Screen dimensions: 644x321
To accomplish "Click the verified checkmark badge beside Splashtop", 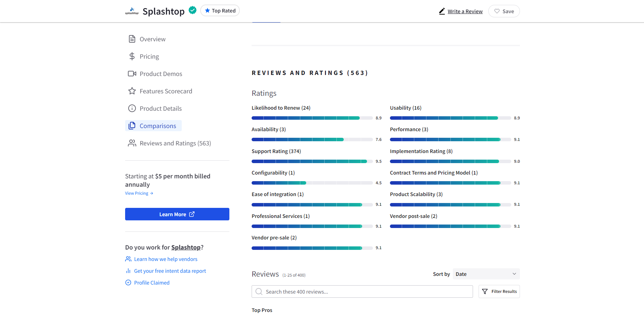I will tap(193, 10).
